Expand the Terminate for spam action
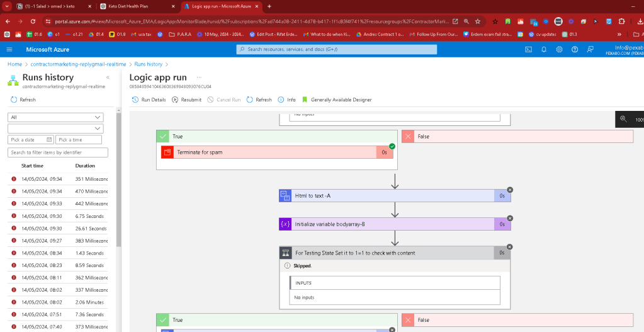Screen dimensions: 644x332 [x=277, y=152]
